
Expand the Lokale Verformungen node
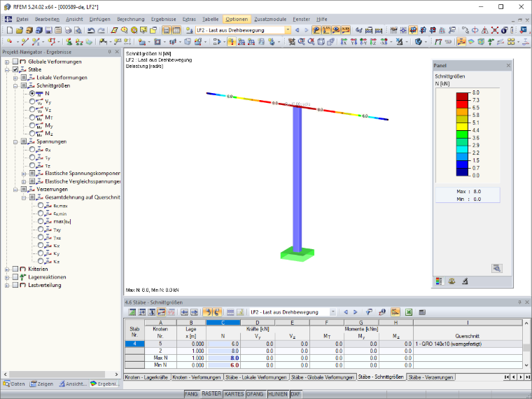[x=15, y=78]
